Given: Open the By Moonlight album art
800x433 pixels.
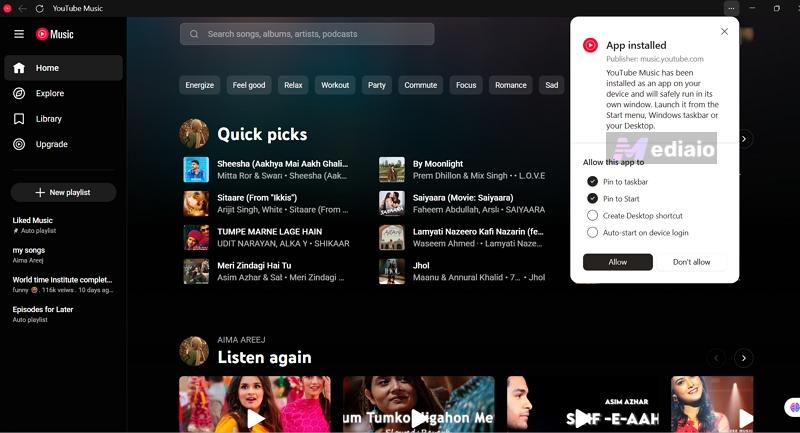Looking at the screenshot, I should [392, 170].
